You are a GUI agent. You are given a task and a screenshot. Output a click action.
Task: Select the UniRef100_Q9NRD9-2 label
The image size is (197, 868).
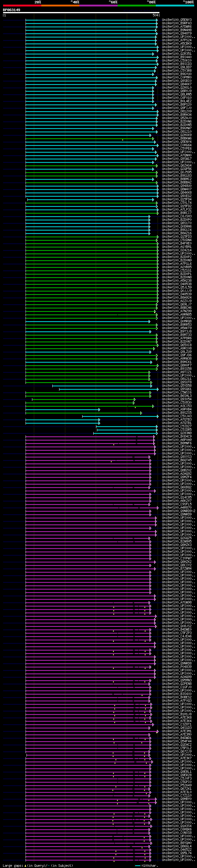(x=179, y=511)
